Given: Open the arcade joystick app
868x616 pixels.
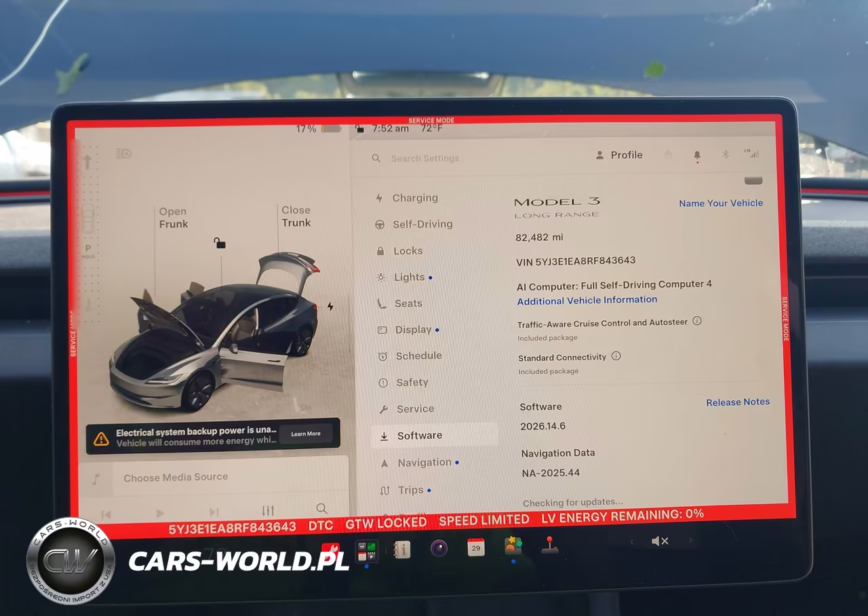Looking at the screenshot, I should coord(550,545).
